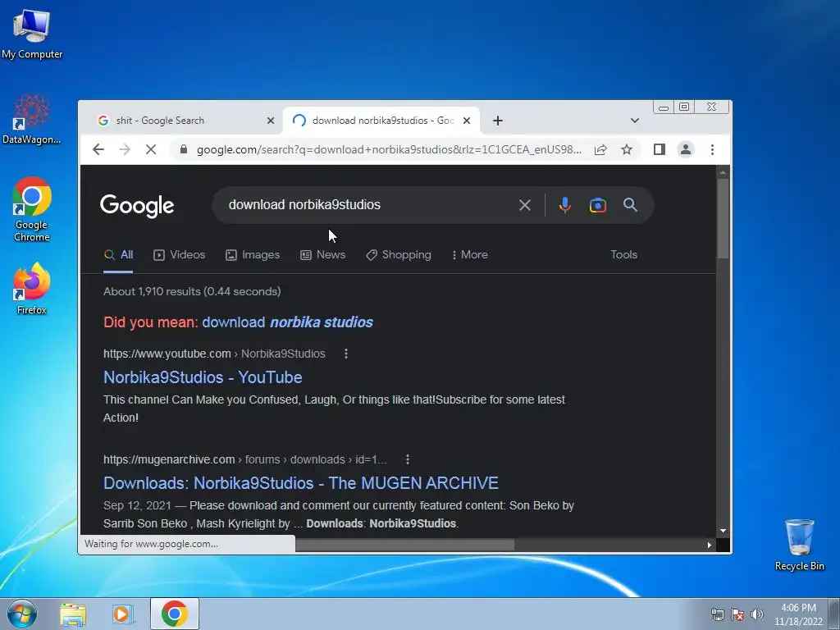Click the horizontal scrollbar right arrow
Viewport: 840px width, 630px height.
coord(710,546)
